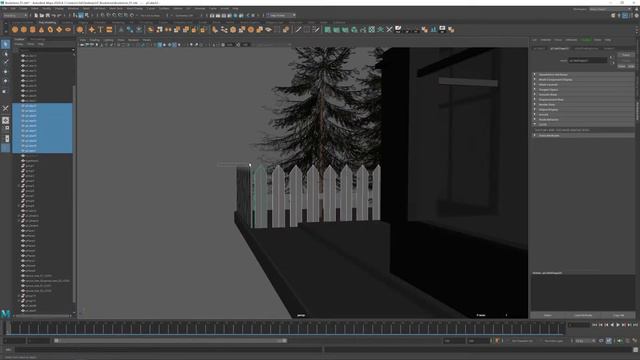The width and height of the screenshot is (640, 360).
Task: Click the Outliner search field
Action: pos(44,50)
